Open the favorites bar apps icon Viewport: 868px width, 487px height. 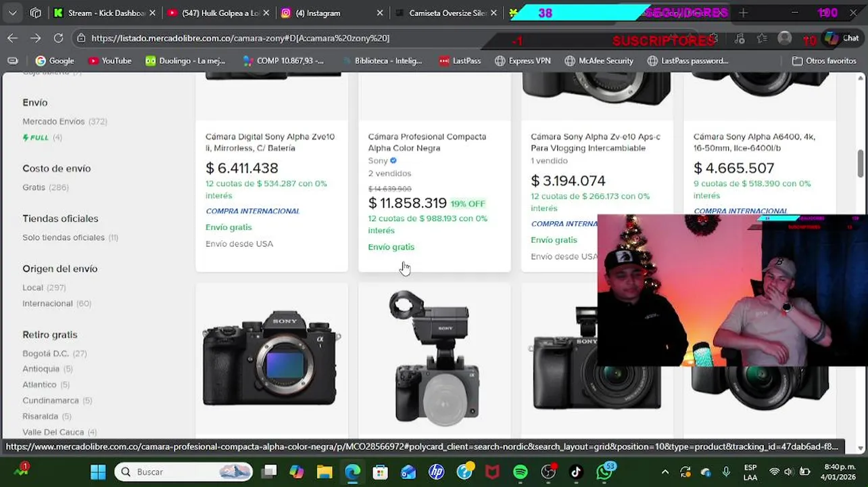pyautogui.click(x=12, y=61)
